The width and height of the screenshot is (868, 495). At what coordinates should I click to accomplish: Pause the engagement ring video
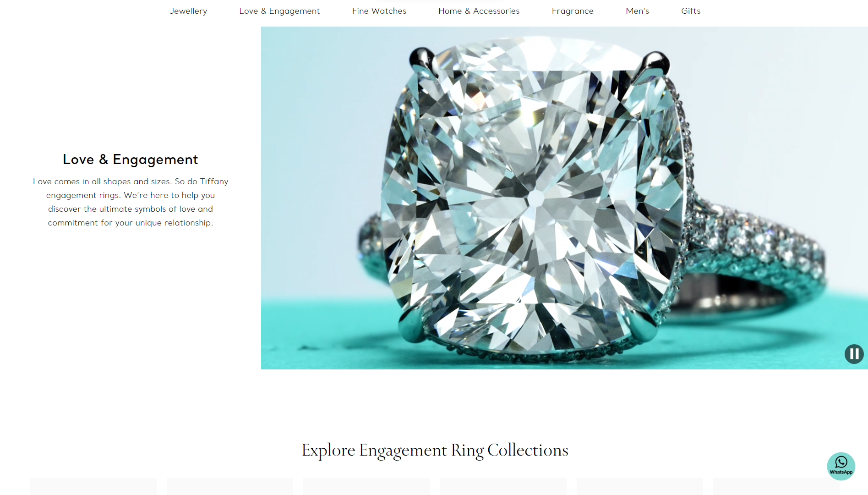[x=854, y=354]
